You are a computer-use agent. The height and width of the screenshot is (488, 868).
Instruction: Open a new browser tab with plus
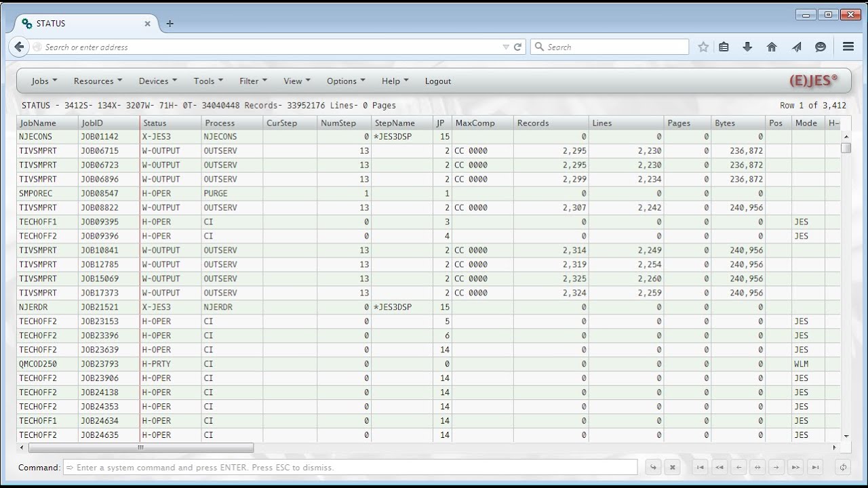click(170, 23)
